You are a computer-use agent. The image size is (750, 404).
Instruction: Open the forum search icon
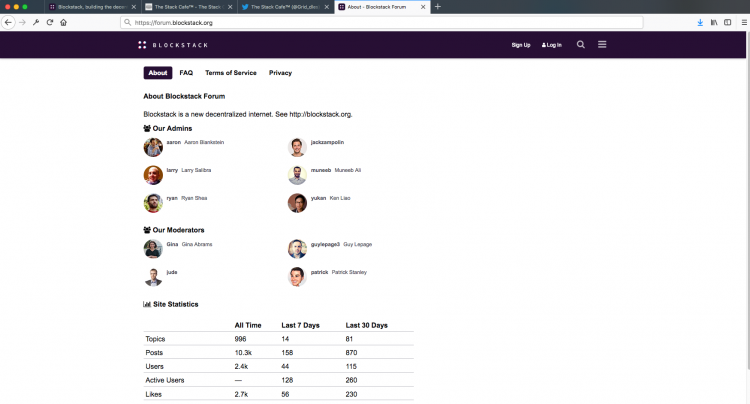(581, 44)
